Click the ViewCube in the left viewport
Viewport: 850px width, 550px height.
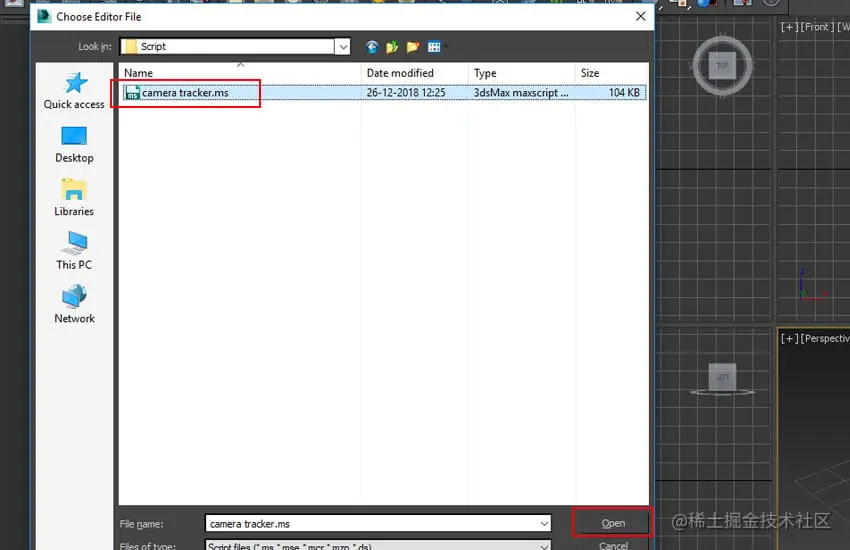tap(722, 377)
